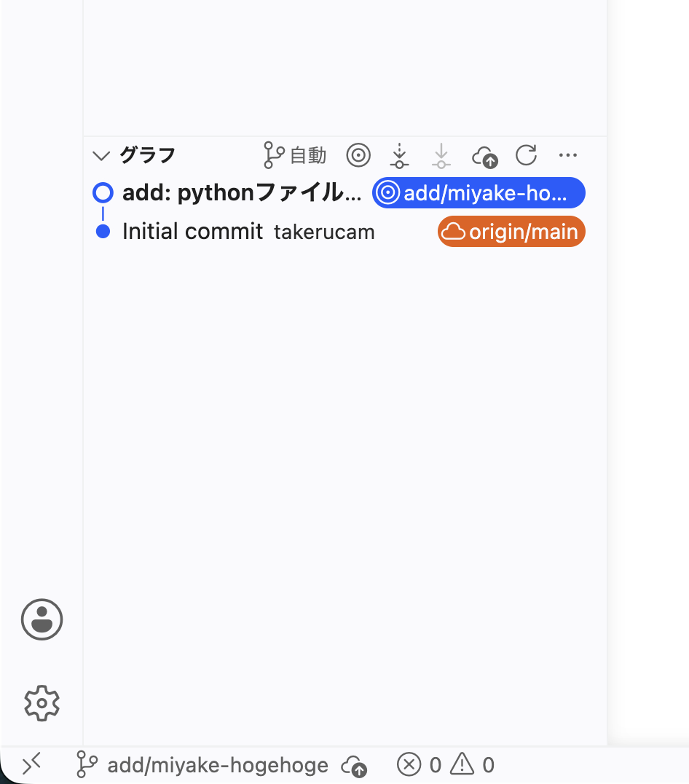Refresh the graph view
The height and width of the screenshot is (784, 689).
point(526,155)
